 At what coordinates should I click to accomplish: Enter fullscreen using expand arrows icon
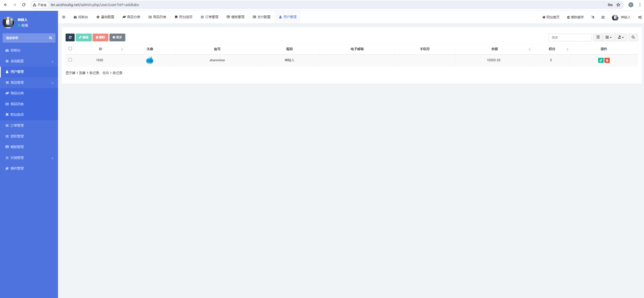[603, 17]
